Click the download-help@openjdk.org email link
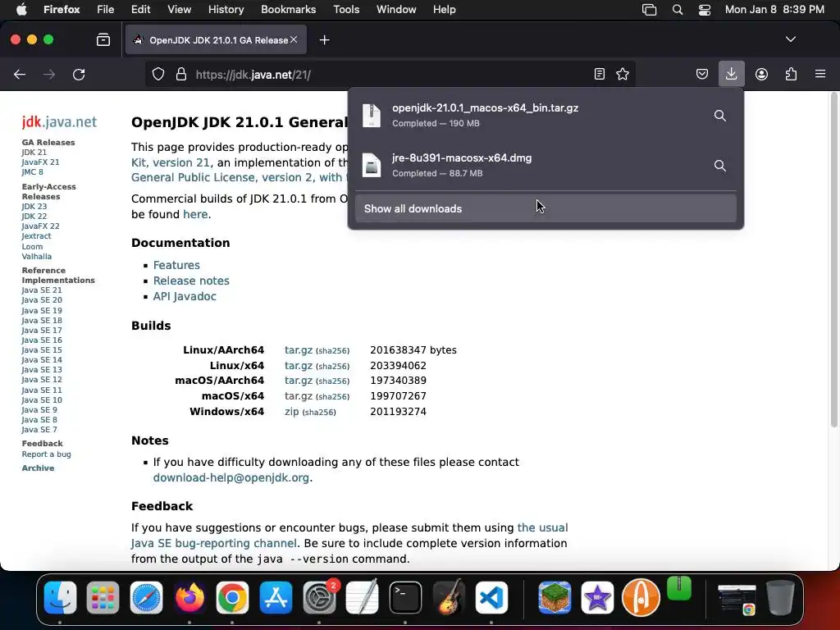Image resolution: width=840 pixels, height=630 pixels. [231, 477]
